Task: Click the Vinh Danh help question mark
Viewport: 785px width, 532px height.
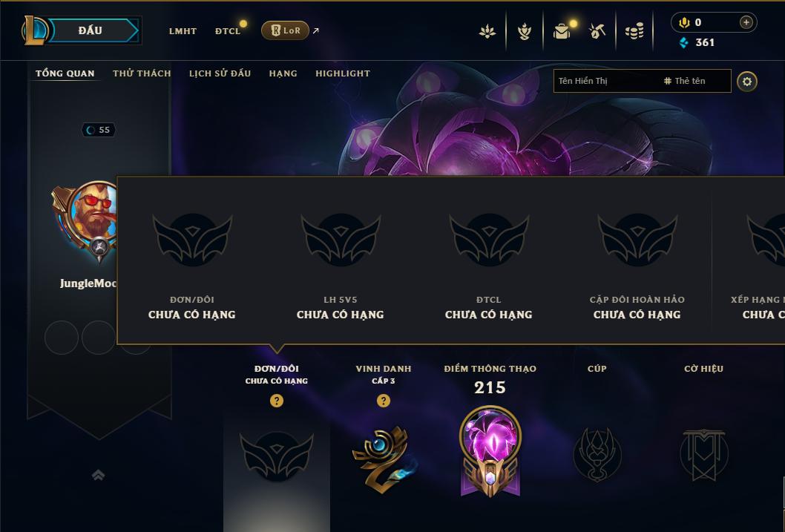Action: [384, 401]
